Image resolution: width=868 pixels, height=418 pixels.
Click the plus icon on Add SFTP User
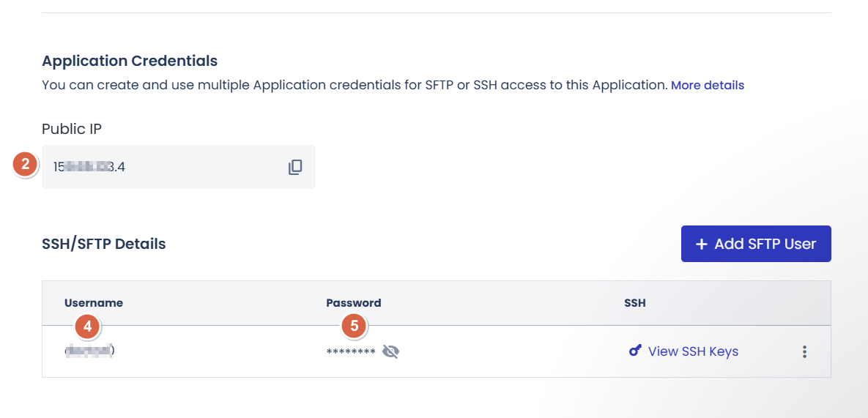[x=702, y=244]
